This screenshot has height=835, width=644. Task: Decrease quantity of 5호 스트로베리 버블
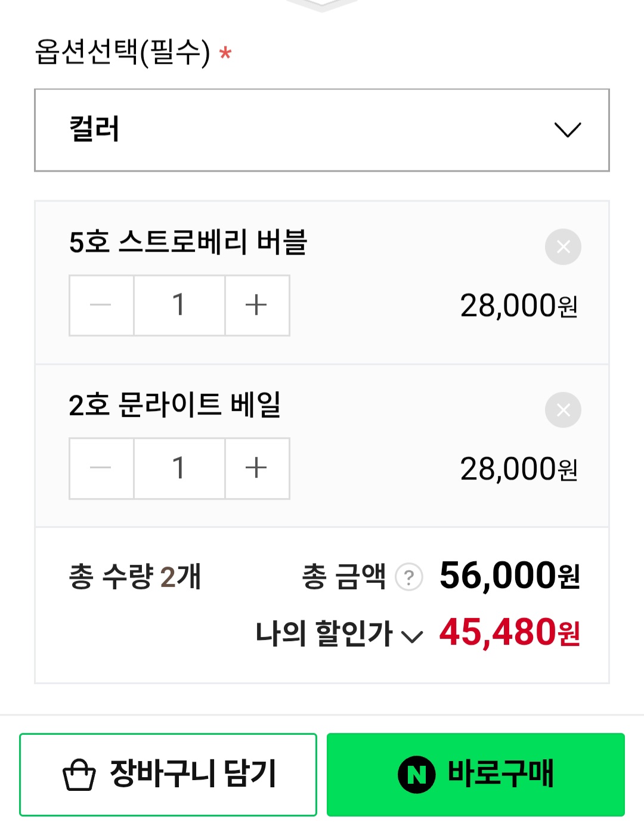101,305
